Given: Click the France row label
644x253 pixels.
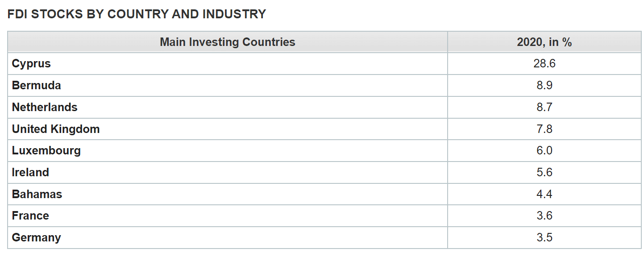Looking at the screenshot, I should coord(30,216).
